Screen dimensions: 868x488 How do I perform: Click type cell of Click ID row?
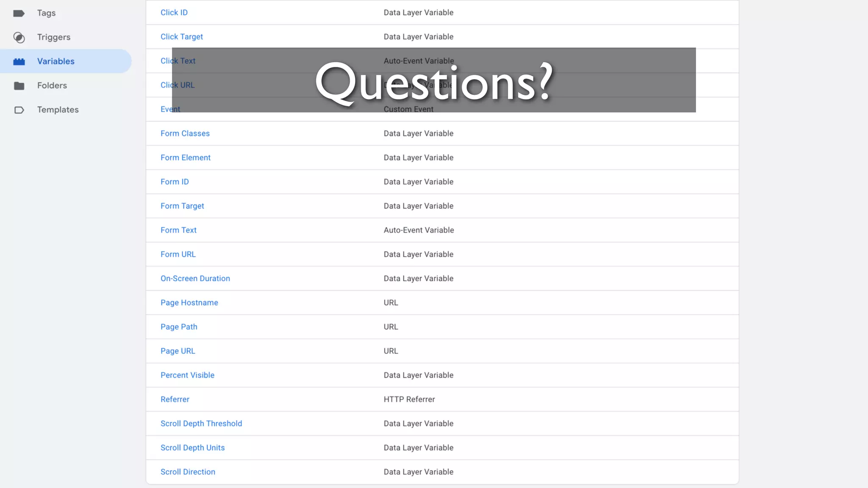[419, 12]
